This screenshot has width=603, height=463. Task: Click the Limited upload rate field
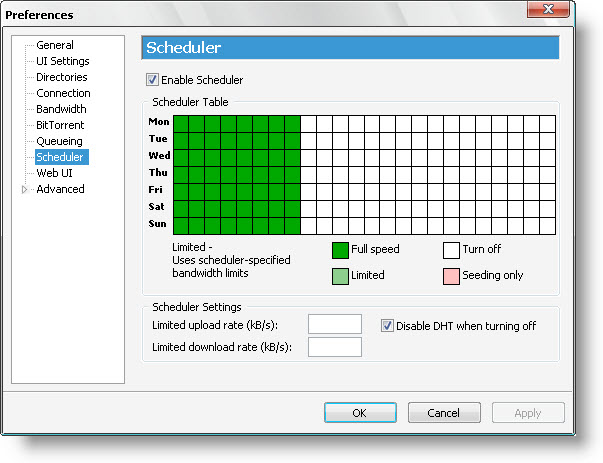pyautogui.click(x=335, y=324)
